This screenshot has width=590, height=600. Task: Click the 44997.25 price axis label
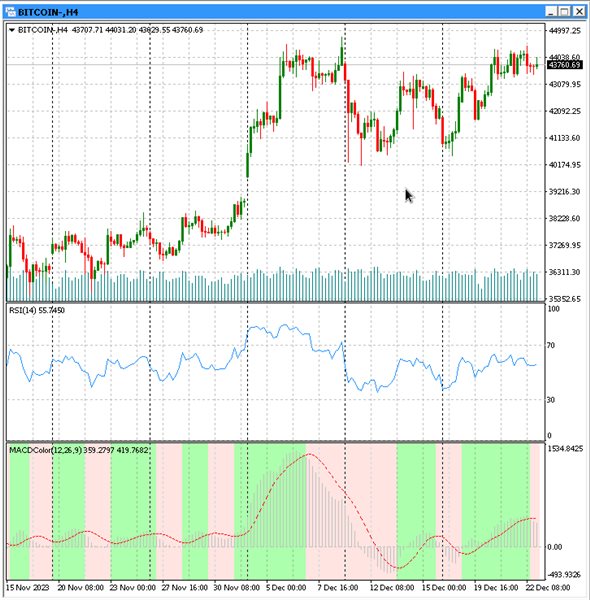coord(565,31)
